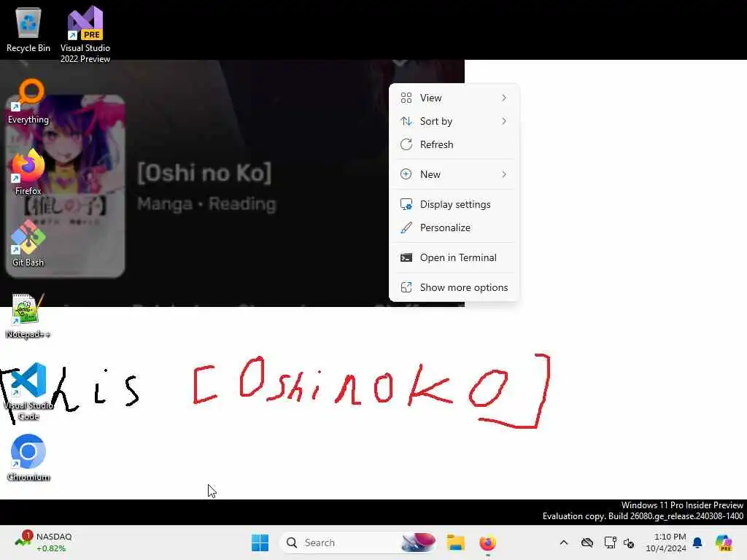The image size is (747, 560).
Task: Select the Git Bash desktop shortcut
Action: coord(28,244)
